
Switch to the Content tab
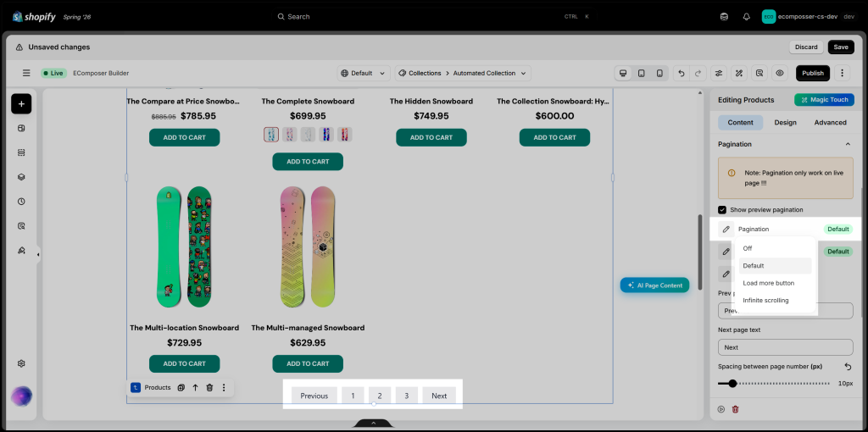(x=740, y=122)
